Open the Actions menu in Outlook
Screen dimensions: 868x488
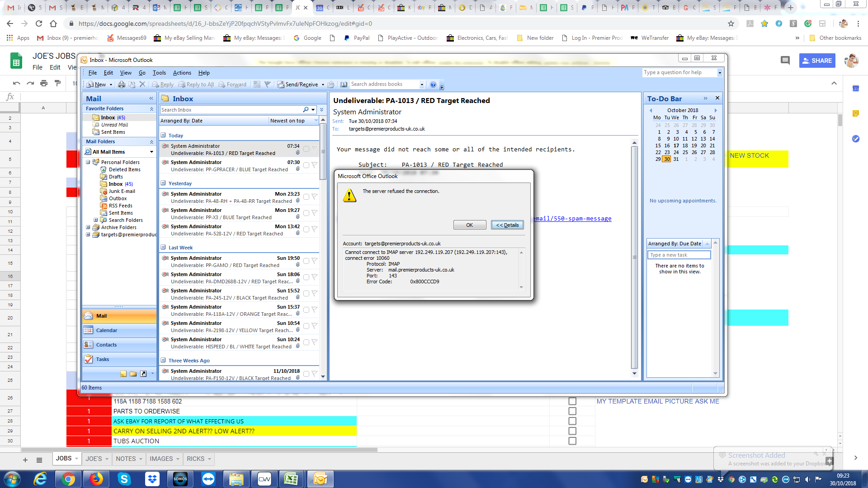tap(182, 73)
